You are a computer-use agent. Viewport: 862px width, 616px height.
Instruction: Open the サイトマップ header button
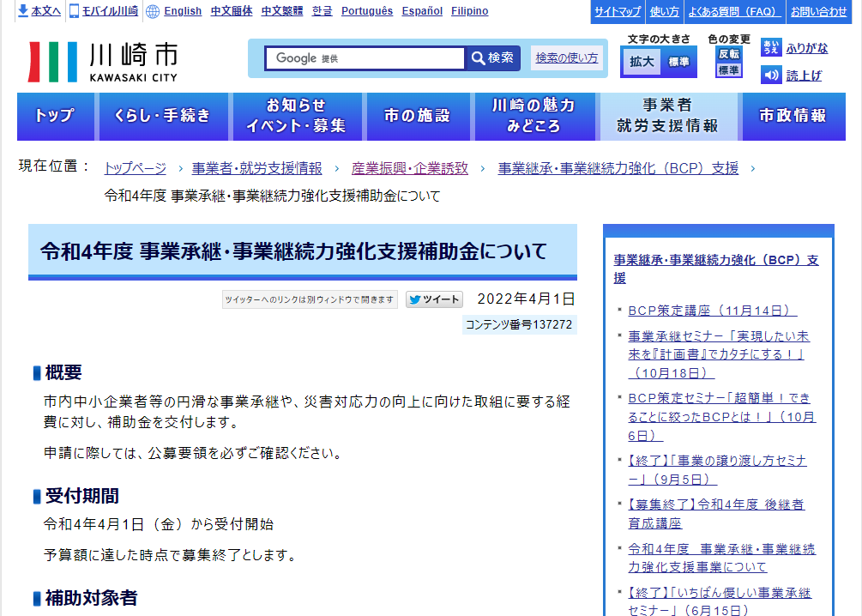tap(618, 11)
